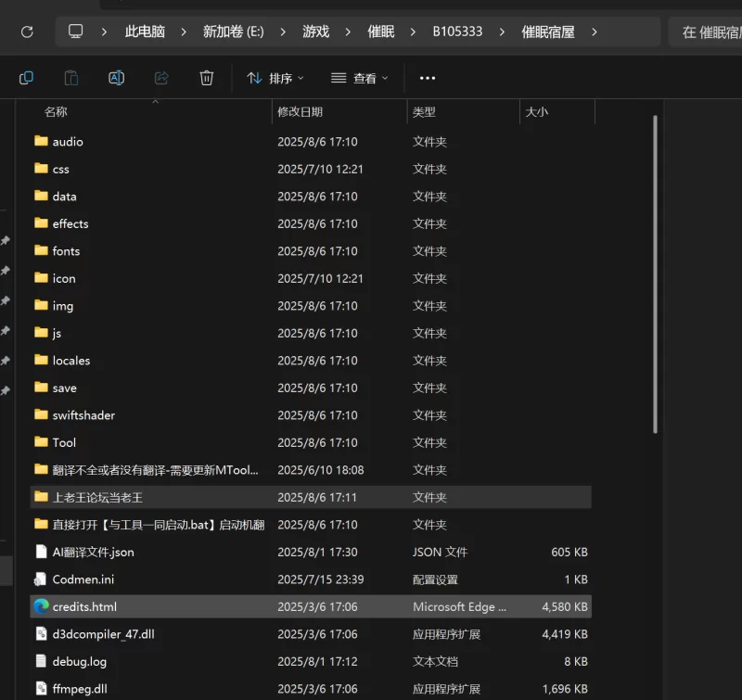Image resolution: width=742 pixels, height=700 pixels.
Task: Click the text file icon for debug.log
Action: (41, 661)
